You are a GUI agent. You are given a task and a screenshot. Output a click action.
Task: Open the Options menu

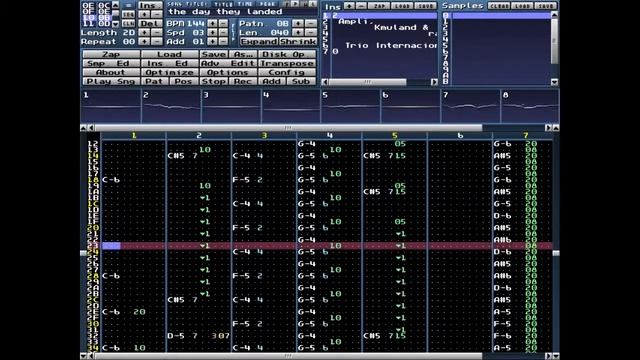tap(228, 72)
